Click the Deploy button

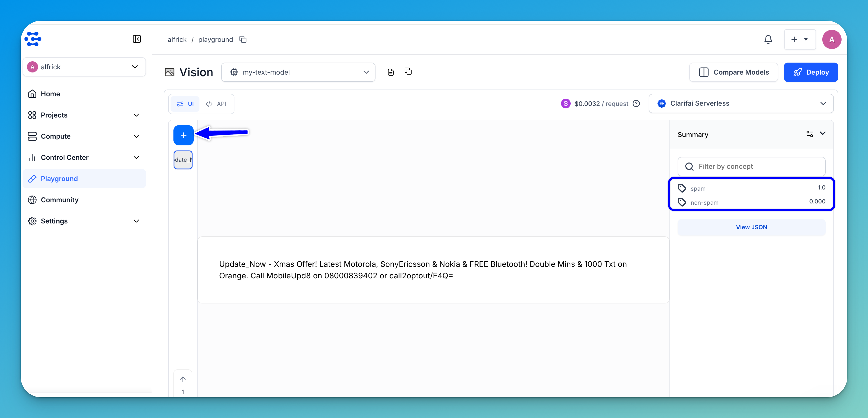click(x=811, y=72)
